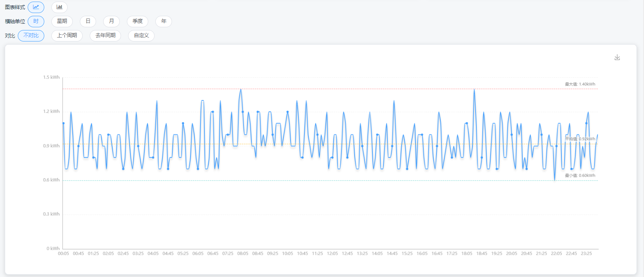
Task: Select the 不对比 comparison option
Action: (x=31, y=36)
